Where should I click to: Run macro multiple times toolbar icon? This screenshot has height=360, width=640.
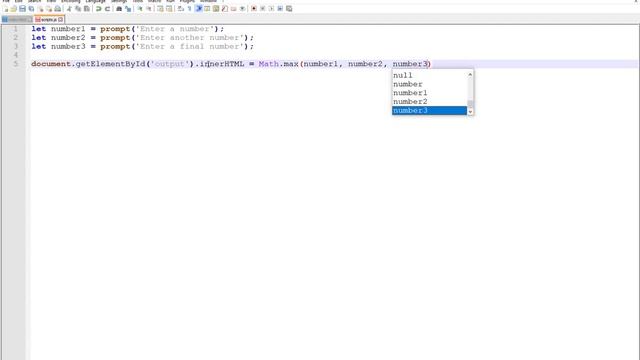click(280, 9)
